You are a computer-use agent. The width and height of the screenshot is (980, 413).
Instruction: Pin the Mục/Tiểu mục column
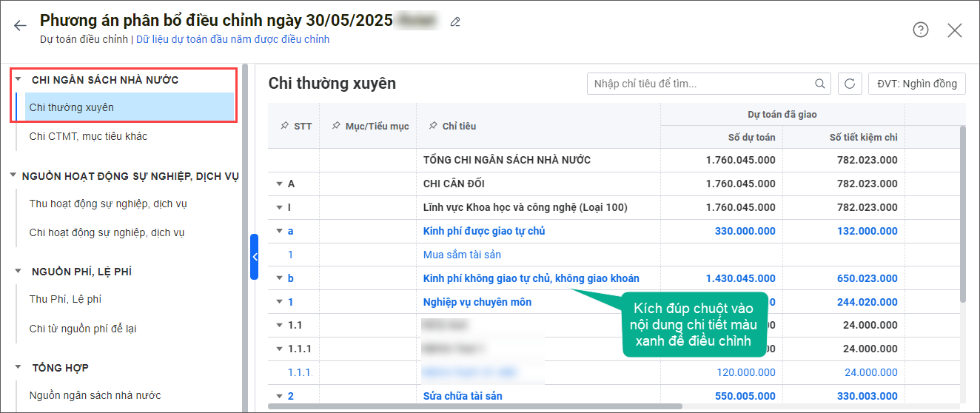pos(337,127)
